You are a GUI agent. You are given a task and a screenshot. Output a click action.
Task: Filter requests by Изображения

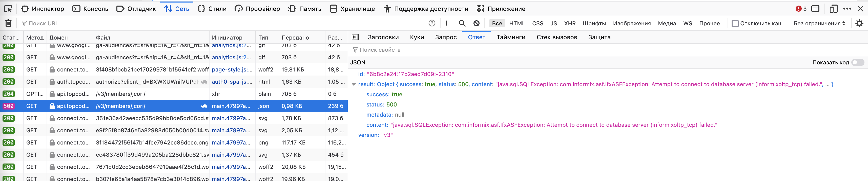coord(632,23)
